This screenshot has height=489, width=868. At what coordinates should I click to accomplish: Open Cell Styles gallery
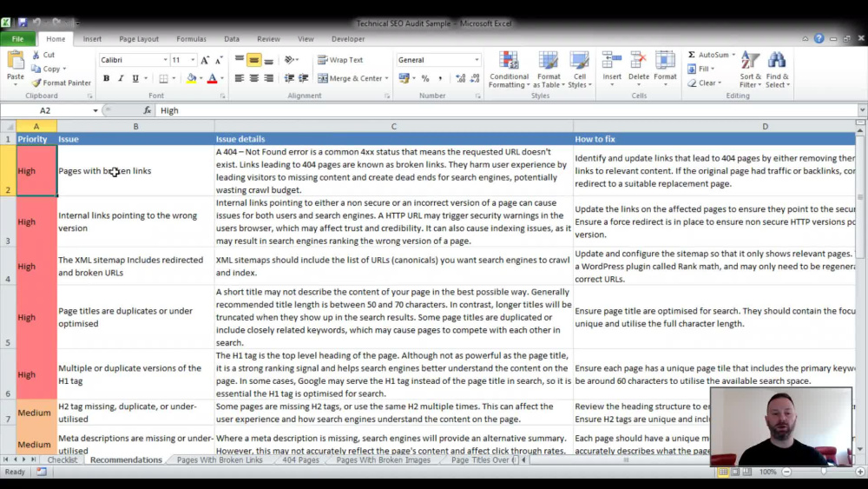coord(580,69)
